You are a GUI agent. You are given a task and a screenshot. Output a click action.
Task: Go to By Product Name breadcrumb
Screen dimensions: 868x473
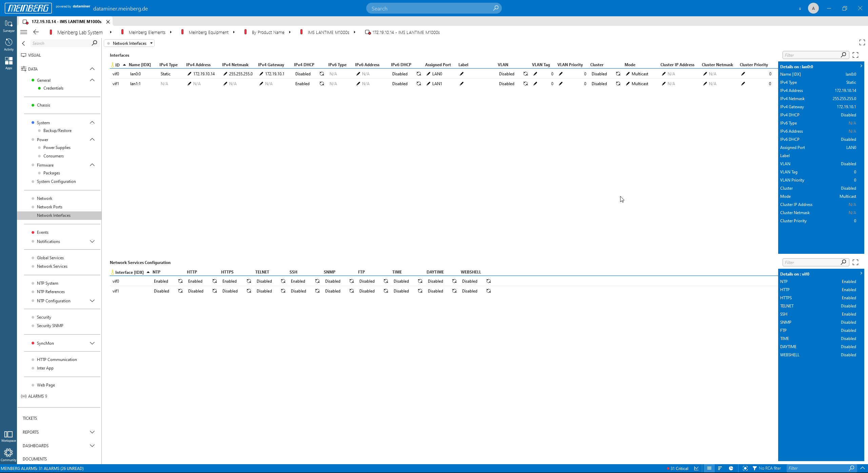[268, 32]
